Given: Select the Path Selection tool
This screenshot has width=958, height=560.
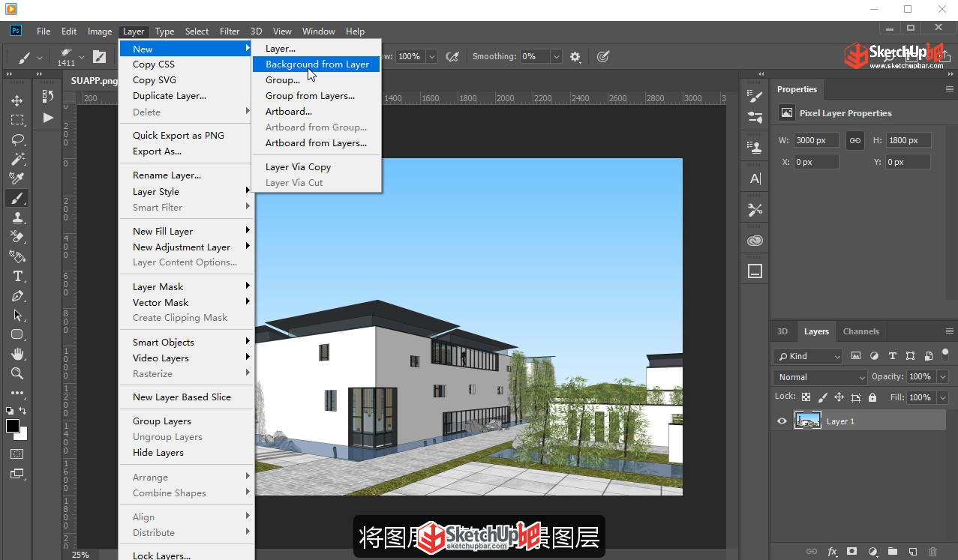Looking at the screenshot, I should (x=17, y=315).
